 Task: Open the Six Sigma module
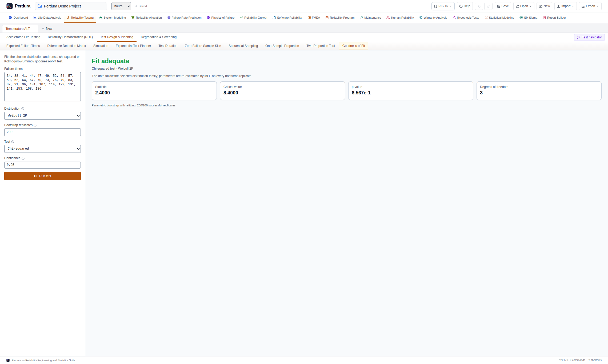(528, 18)
